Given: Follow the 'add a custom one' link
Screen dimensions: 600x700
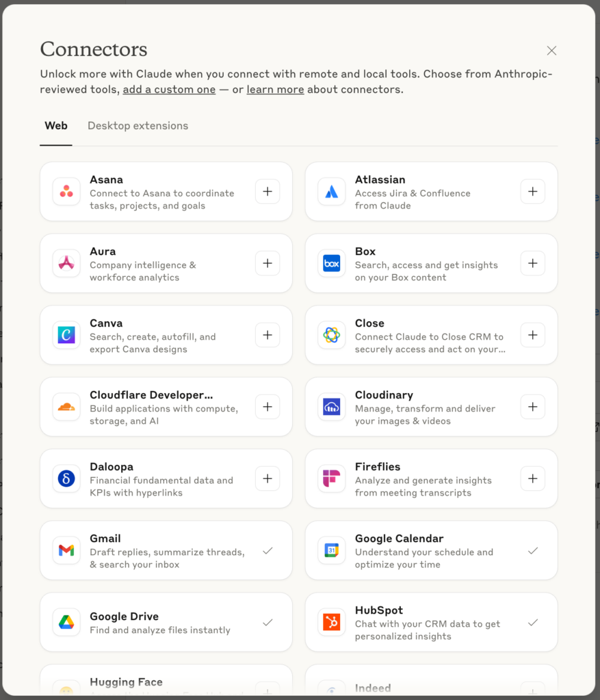Looking at the screenshot, I should coord(169,90).
